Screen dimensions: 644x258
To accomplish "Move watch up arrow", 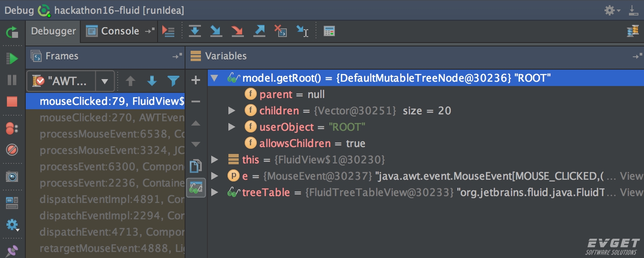I will [x=196, y=123].
